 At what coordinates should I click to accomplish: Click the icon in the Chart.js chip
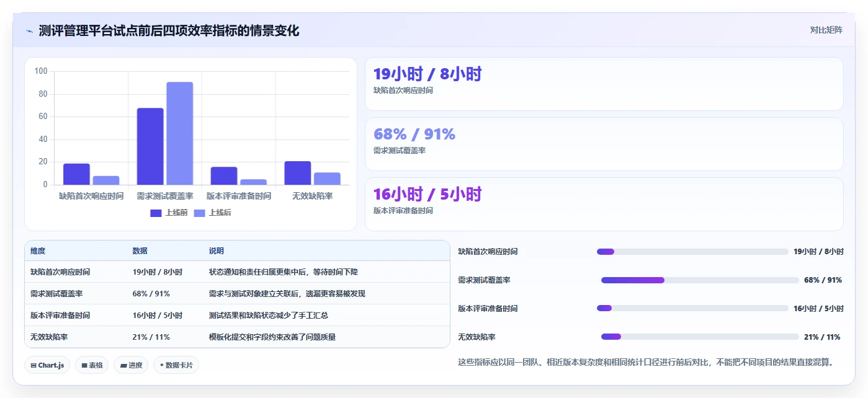tap(34, 366)
